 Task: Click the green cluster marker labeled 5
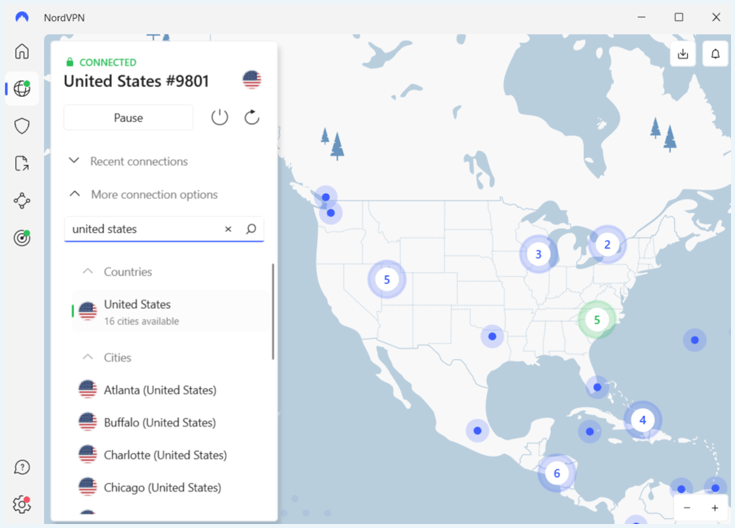(x=597, y=320)
